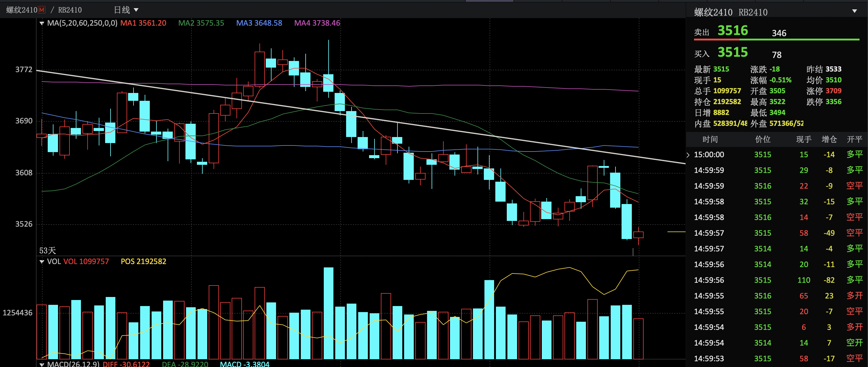868x367 pixels.
Task: Click the 现手 column header
Action: (x=804, y=139)
